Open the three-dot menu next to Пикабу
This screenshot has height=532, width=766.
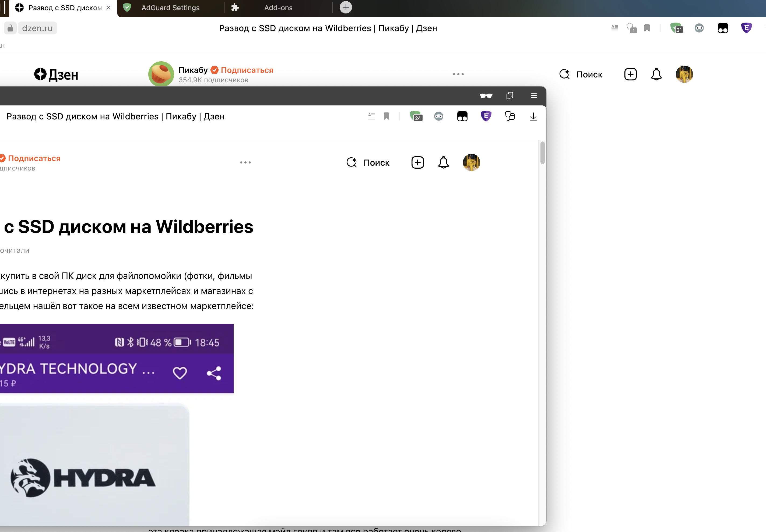(x=458, y=74)
